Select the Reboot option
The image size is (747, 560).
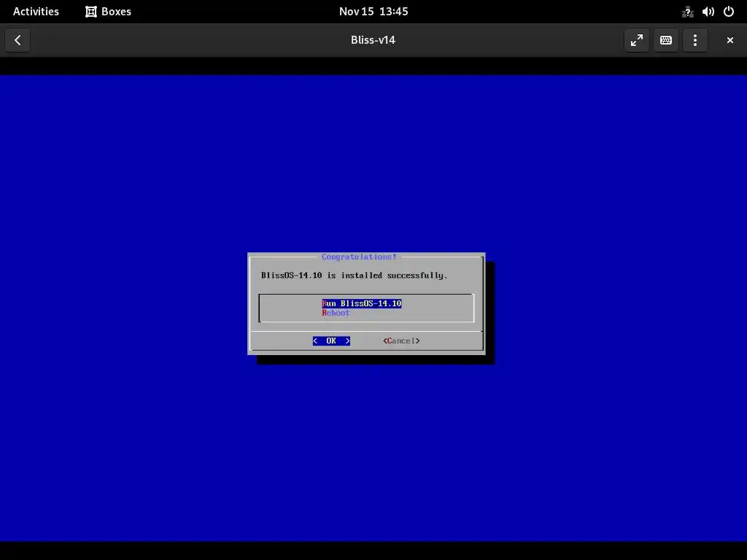pos(336,313)
